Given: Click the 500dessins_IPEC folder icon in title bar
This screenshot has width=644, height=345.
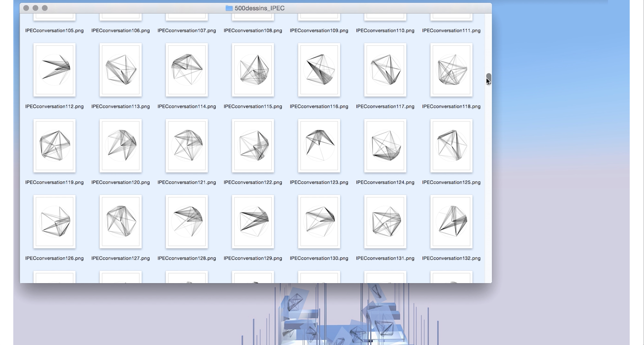Looking at the screenshot, I should pyautogui.click(x=229, y=8).
